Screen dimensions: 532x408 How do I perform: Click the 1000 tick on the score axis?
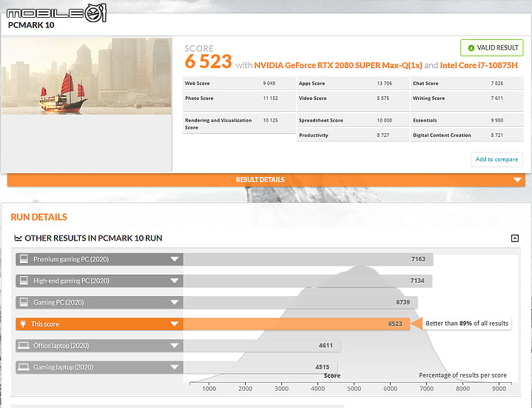tap(209, 389)
